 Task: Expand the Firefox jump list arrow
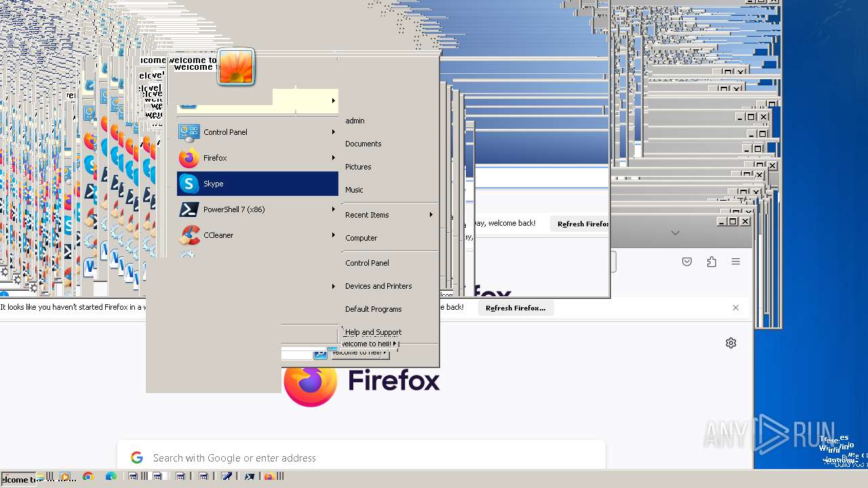pos(333,158)
